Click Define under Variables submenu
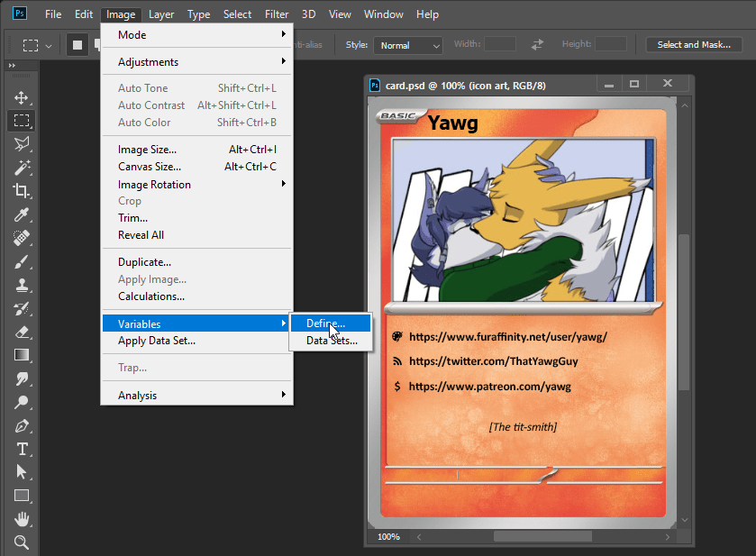Viewport: 756px width, 556px height. point(325,324)
